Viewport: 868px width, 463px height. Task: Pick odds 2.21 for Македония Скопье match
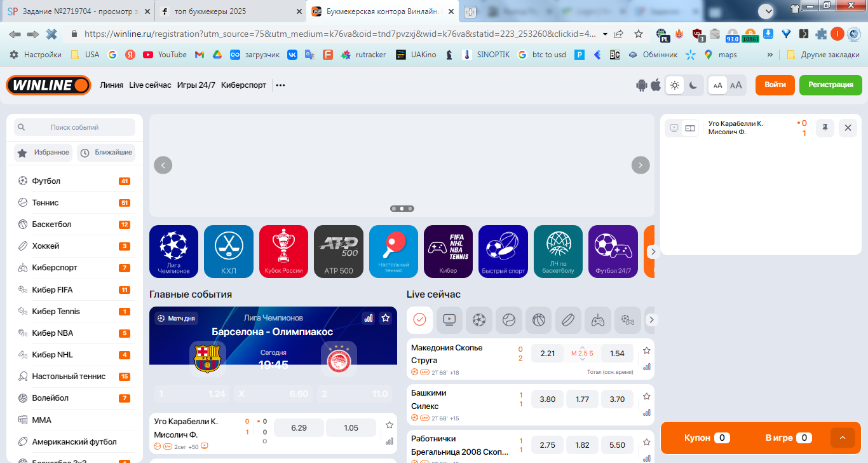point(548,354)
